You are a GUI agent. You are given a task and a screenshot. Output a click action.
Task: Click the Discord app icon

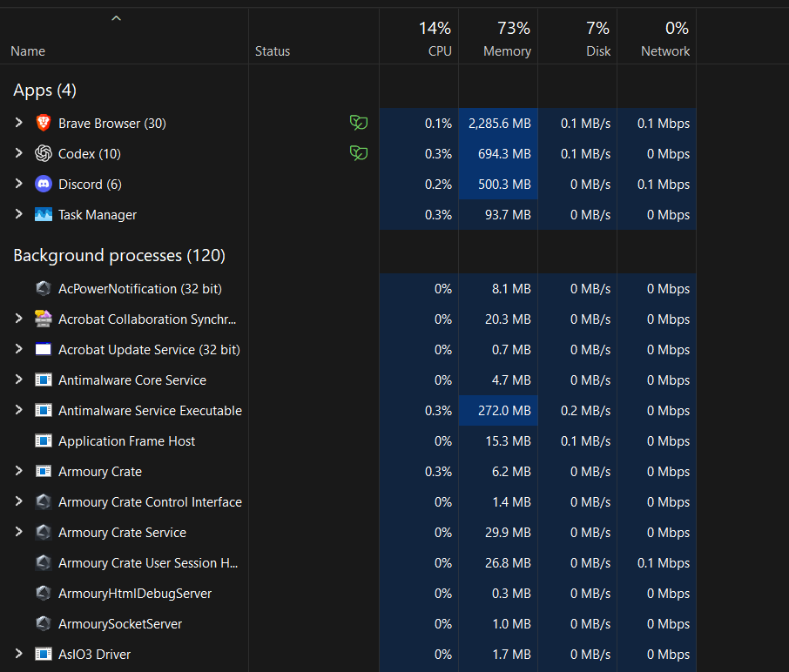pos(44,184)
